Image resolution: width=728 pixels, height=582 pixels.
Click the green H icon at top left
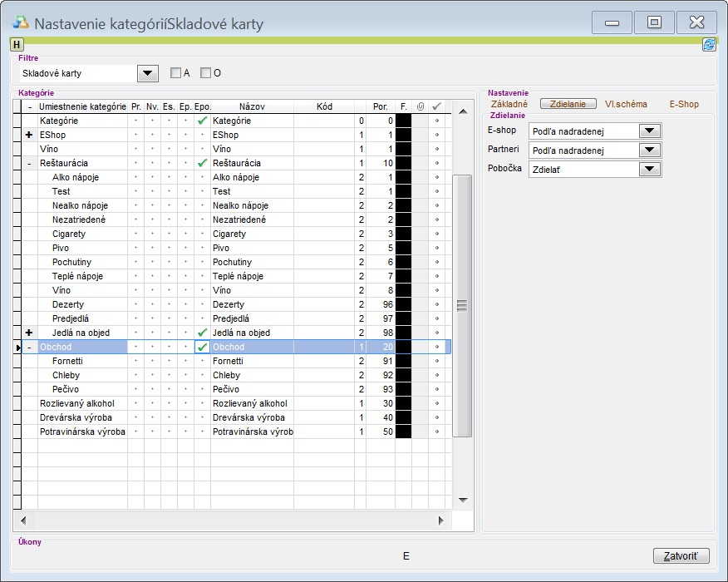pos(17,44)
